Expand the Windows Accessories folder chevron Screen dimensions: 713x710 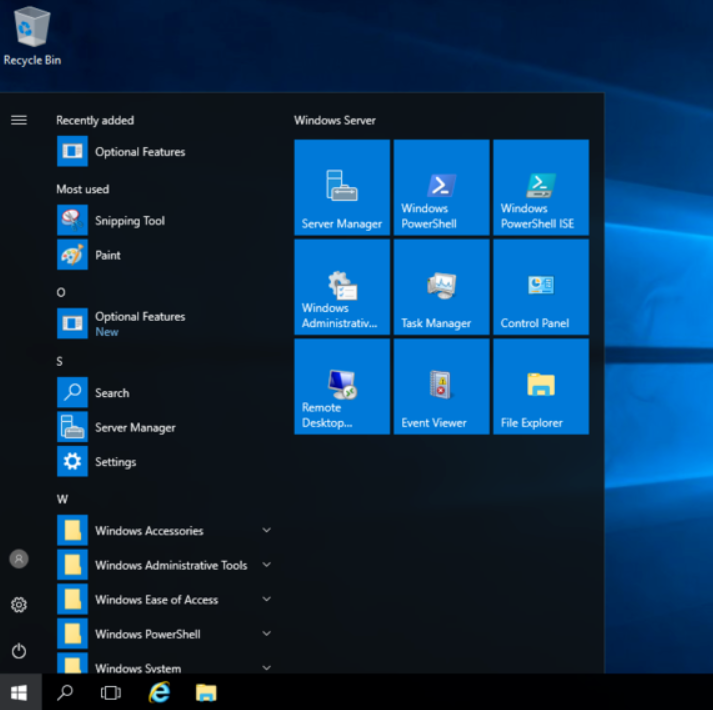coord(266,530)
